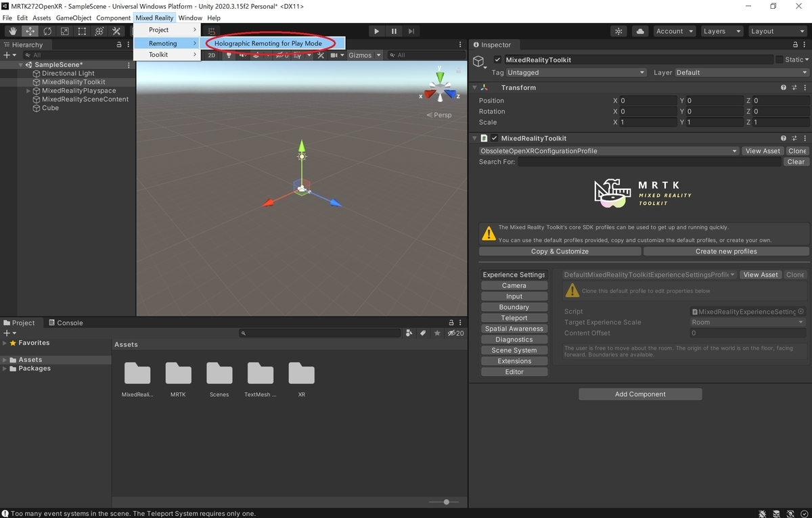Viewport: 812px width, 518px height.
Task: Lock the Hierarchy panel
Action: [119, 45]
